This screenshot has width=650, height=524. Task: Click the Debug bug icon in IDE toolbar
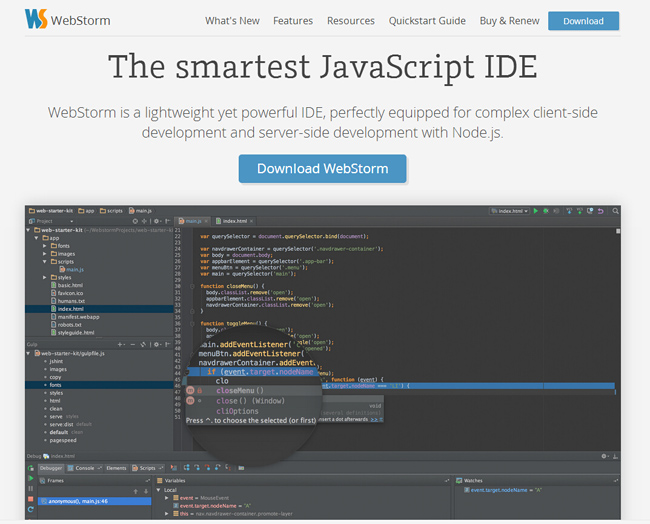tap(546, 211)
